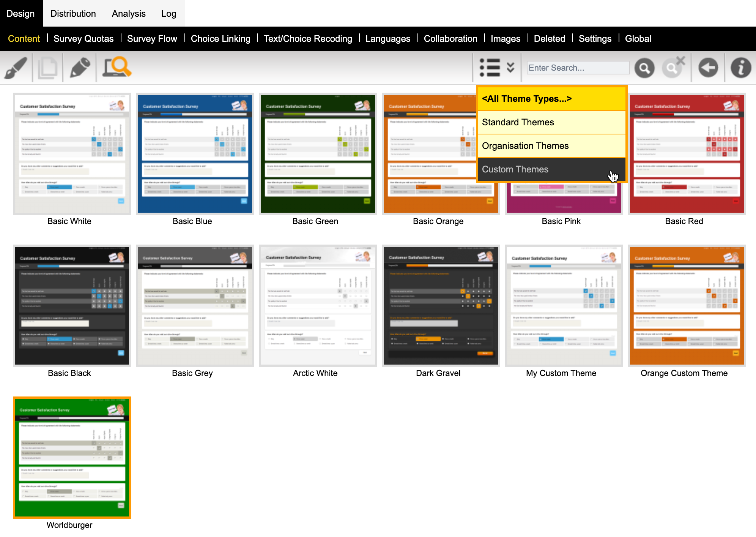The image size is (756, 537).
Task: Select the "Survey Flow" menu item
Action: 152,38
